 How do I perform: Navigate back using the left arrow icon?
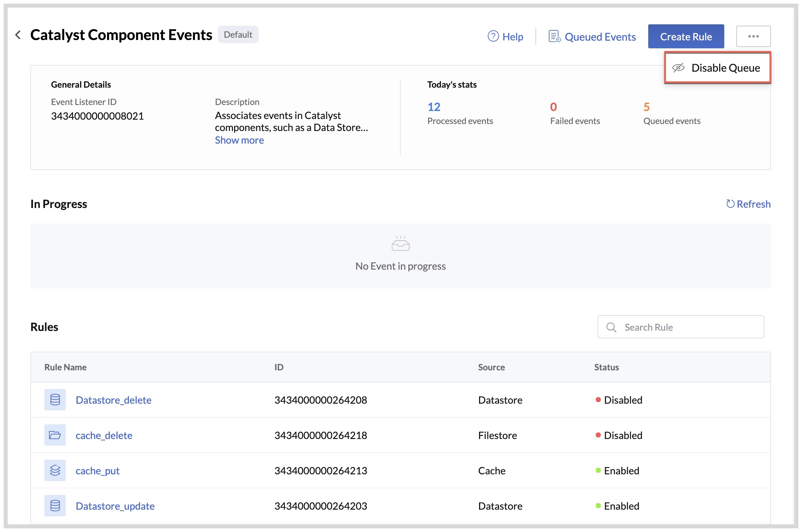tap(17, 35)
